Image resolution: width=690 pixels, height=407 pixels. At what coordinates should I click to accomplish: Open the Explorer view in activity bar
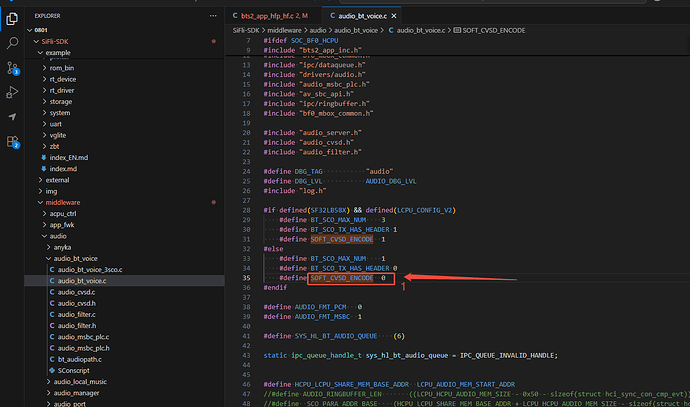tap(11, 17)
